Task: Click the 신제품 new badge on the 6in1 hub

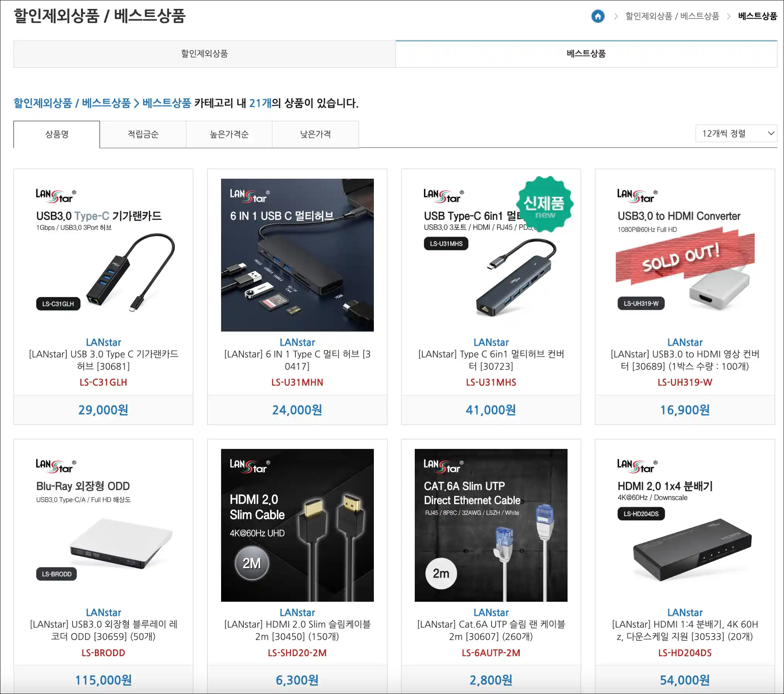Action: (x=544, y=205)
